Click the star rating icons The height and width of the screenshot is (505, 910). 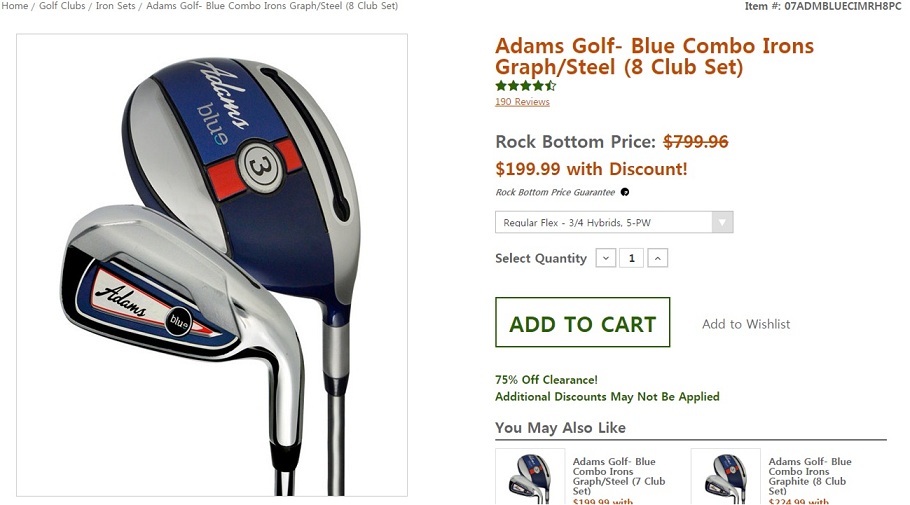coord(526,86)
